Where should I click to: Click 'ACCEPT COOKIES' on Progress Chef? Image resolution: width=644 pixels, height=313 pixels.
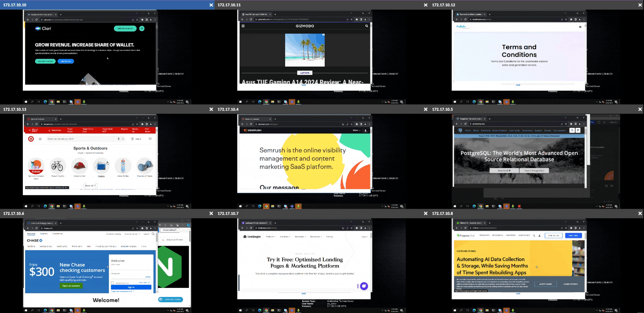pos(546,284)
